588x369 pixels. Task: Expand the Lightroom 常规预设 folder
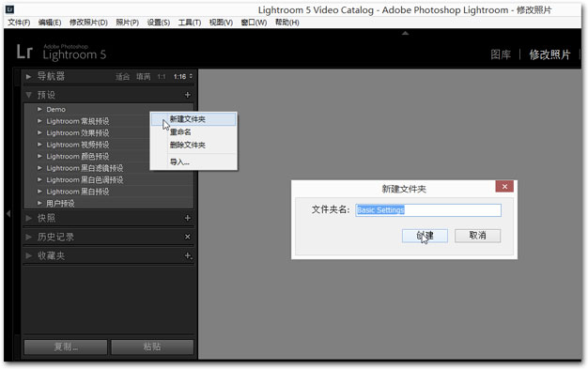tap(39, 121)
